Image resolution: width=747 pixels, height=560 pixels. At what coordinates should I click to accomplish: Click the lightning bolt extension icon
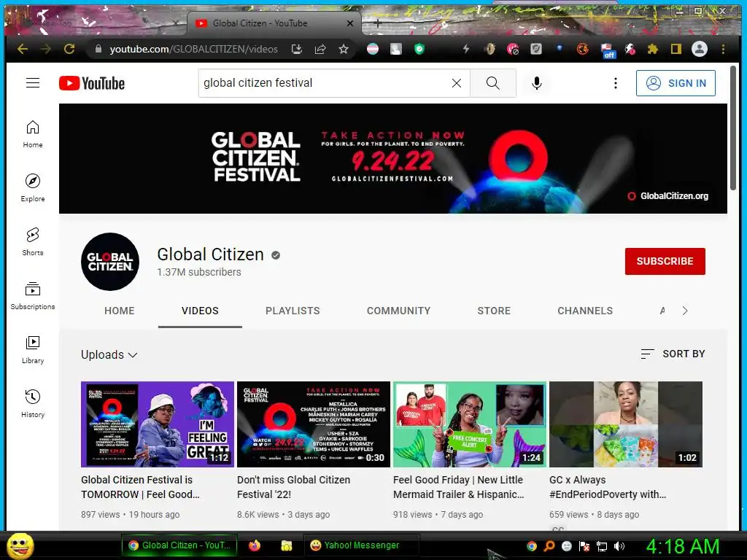point(466,49)
